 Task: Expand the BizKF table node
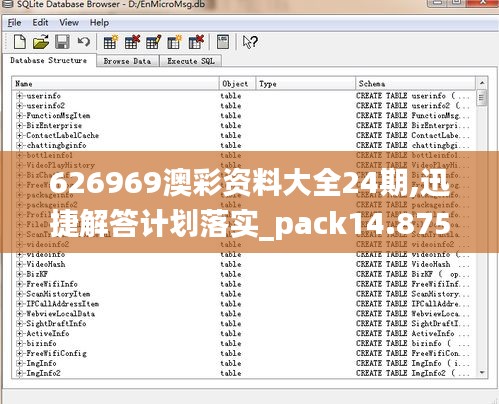[x=19, y=274]
